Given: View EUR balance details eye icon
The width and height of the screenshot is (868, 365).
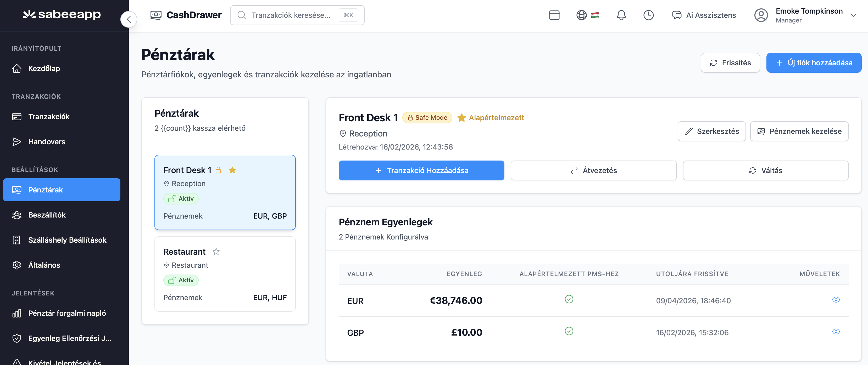Looking at the screenshot, I should (836, 300).
